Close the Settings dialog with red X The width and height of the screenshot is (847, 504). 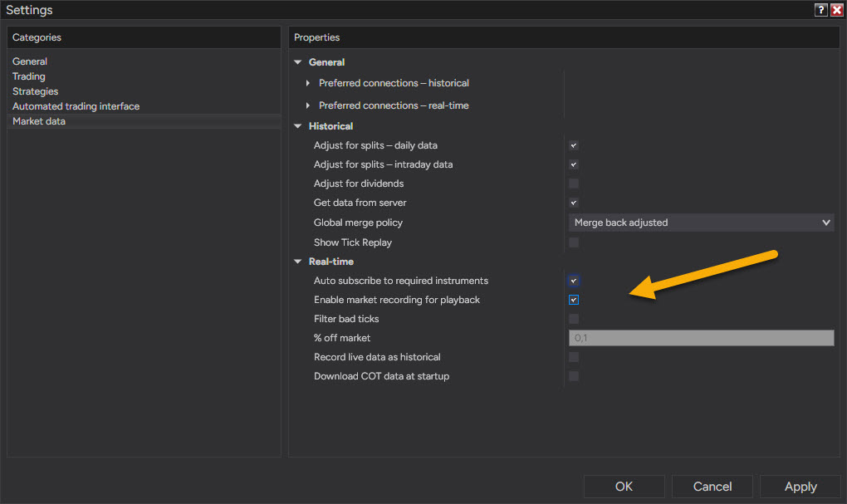click(836, 10)
